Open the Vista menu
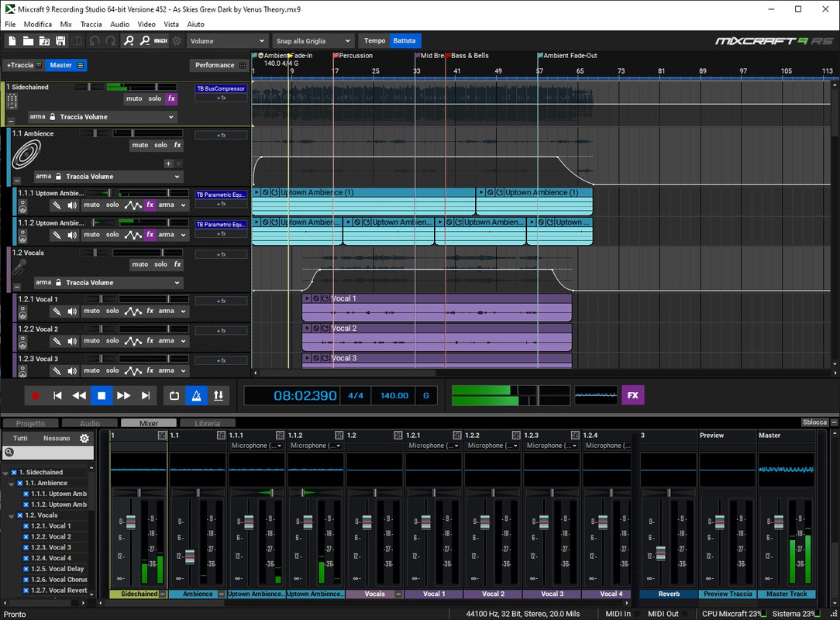This screenshot has width=840, height=620. click(171, 24)
